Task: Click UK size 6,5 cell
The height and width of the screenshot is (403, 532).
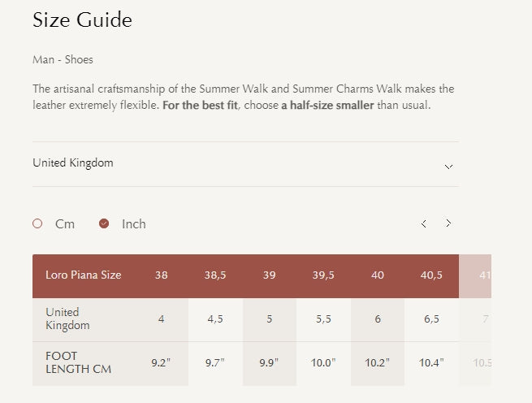Action: [x=431, y=319]
